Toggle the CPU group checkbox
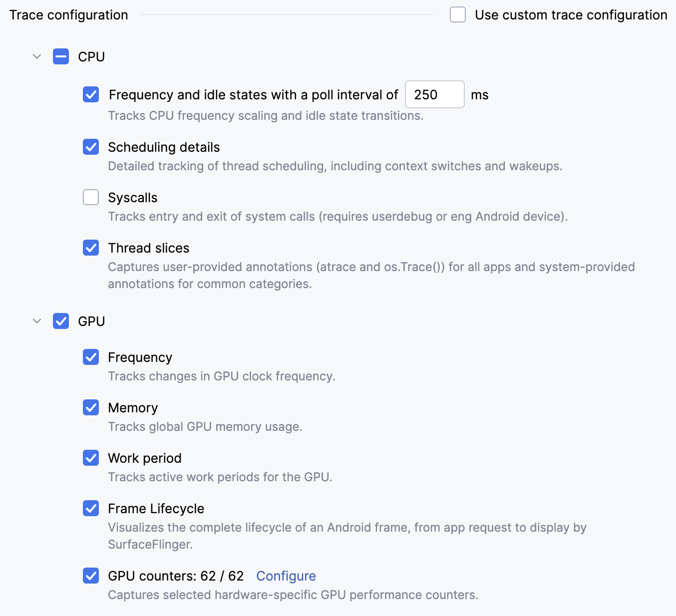Viewport: 676px width, 616px height. (61, 56)
